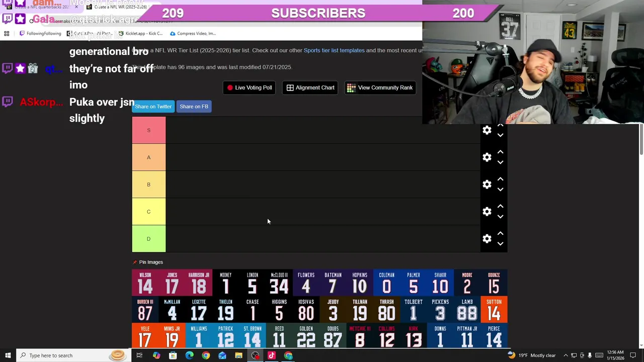The height and width of the screenshot is (362, 644).
Task: Open Windows Start menu
Action: (x=8, y=355)
